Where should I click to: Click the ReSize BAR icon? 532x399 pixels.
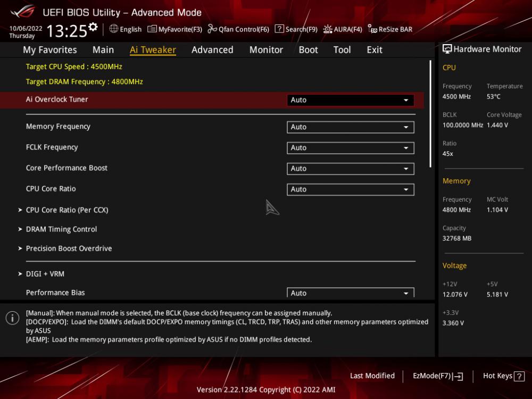coord(372,29)
